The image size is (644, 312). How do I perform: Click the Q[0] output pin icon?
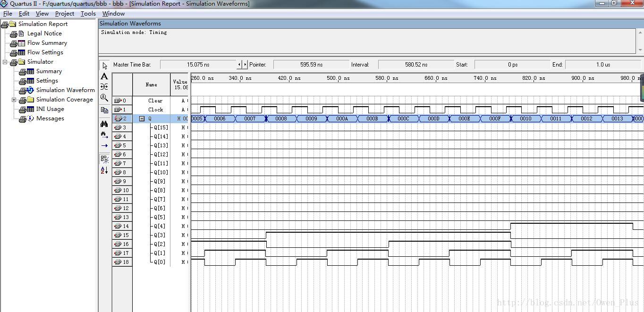pos(118,262)
